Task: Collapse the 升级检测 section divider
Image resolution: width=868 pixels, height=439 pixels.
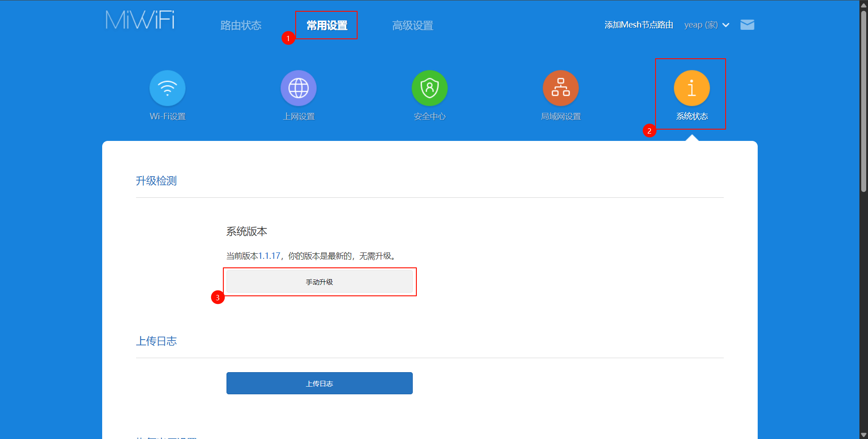Action: 156,181
